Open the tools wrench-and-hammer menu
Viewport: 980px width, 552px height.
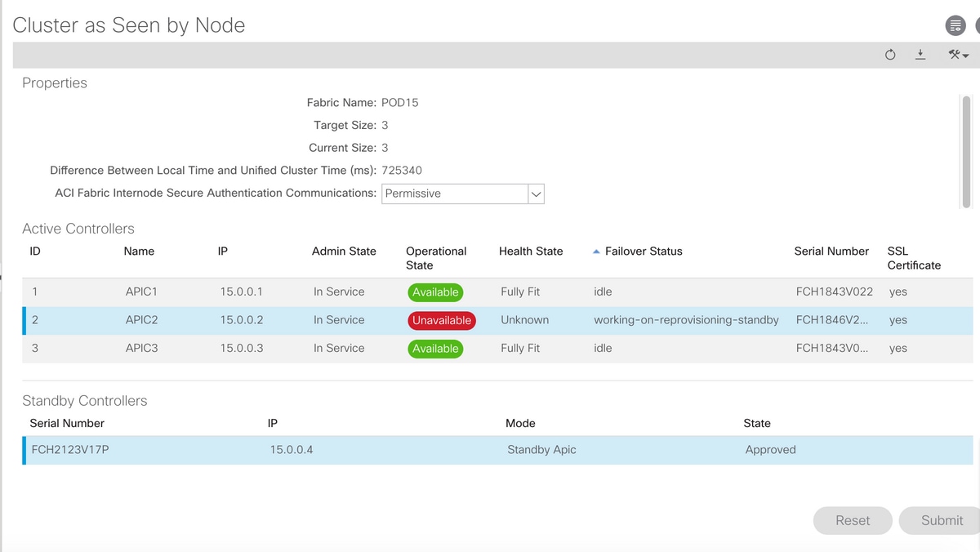click(957, 55)
